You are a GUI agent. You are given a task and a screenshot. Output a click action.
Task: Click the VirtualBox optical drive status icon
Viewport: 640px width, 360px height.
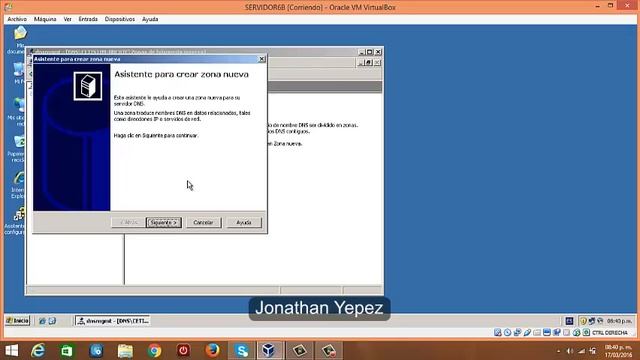(x=507, y=333)
